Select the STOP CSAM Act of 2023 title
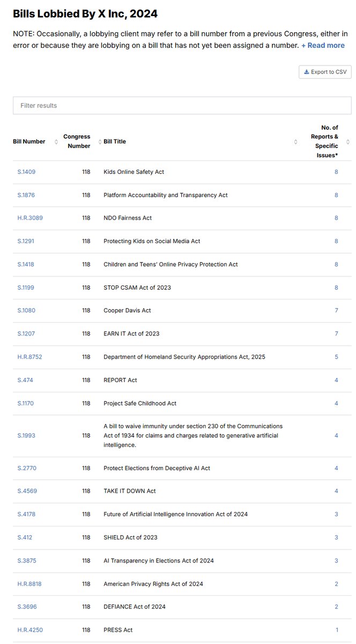Viewport: 356px width, 644px height. [137, 288]
